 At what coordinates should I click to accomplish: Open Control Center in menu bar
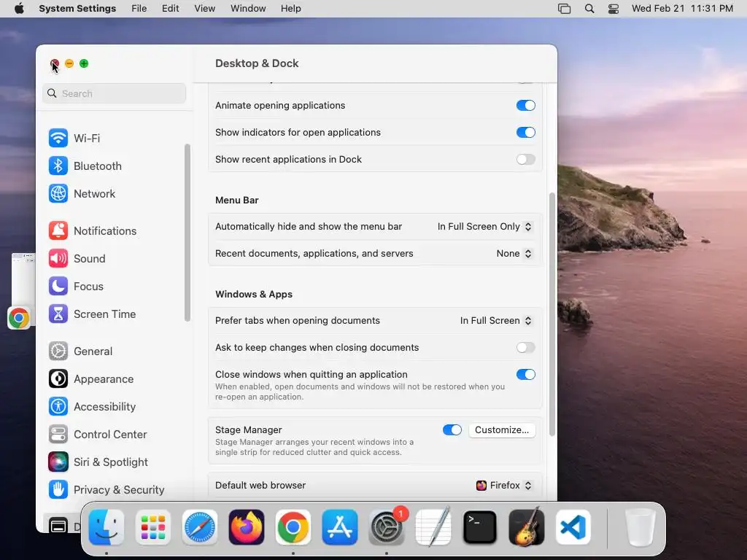(614, 9)
